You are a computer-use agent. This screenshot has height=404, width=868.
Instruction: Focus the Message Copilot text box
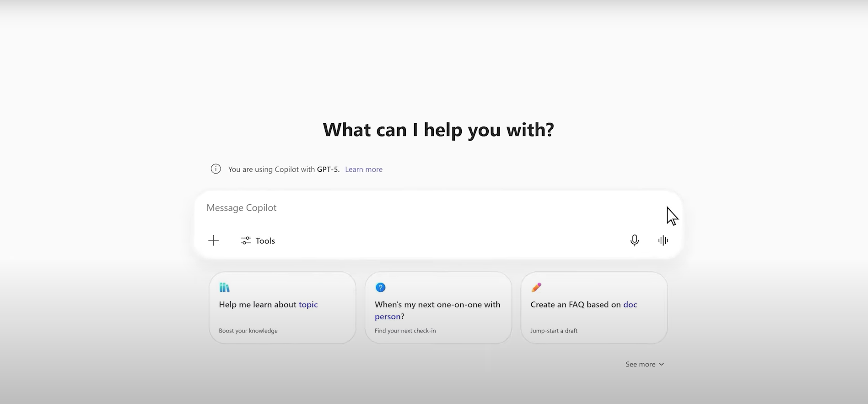(x=412, y=208)
